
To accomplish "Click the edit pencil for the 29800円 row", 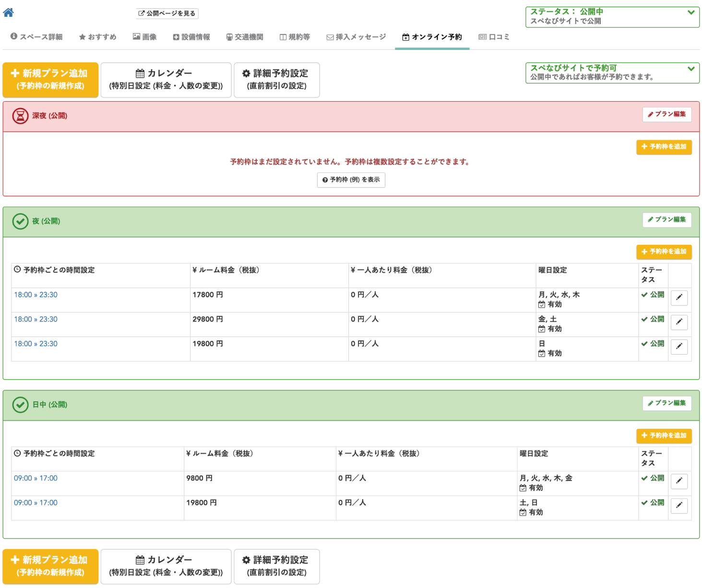I will 679,322.
